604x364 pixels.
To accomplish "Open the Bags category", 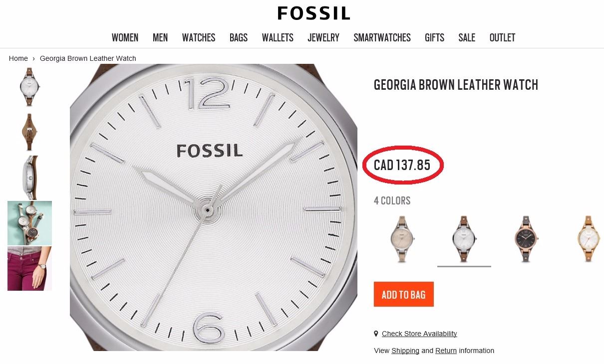I will click(x=239, y=38).
